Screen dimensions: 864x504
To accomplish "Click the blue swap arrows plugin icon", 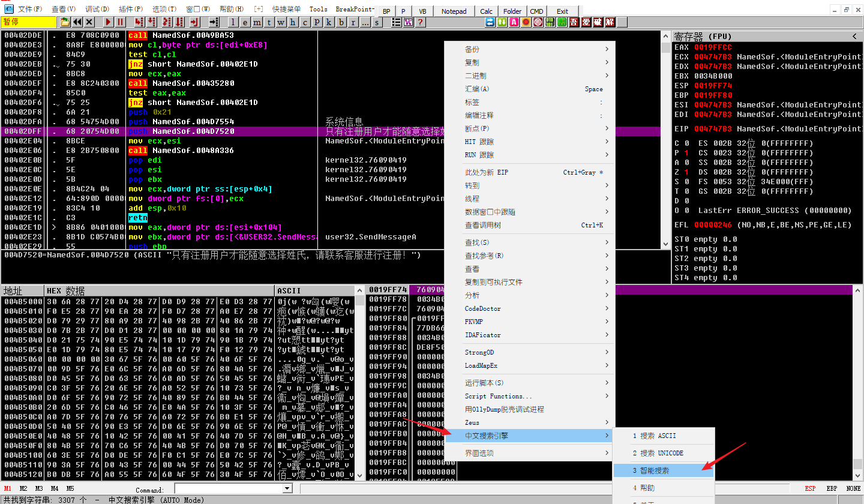I will [490, 22].
